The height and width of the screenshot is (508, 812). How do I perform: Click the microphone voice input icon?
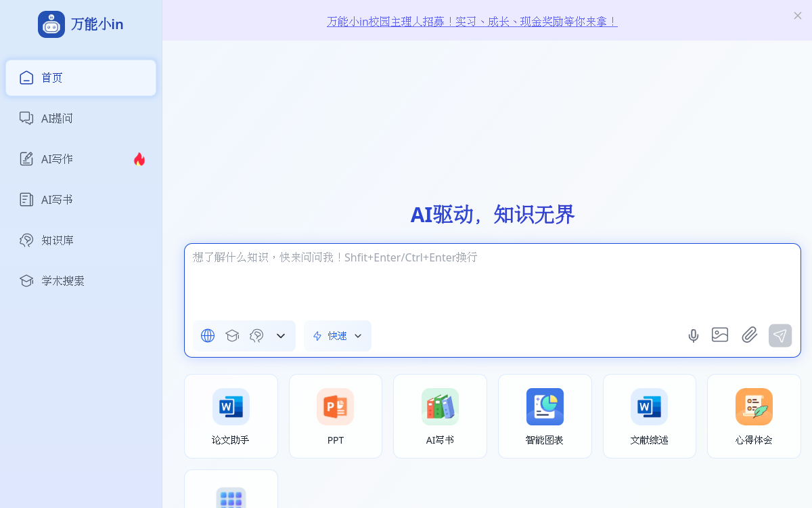pos(694,335)
